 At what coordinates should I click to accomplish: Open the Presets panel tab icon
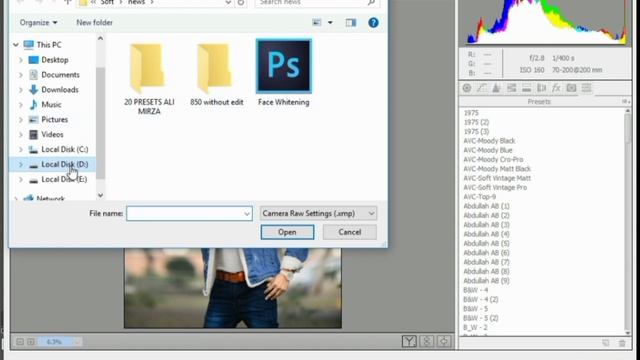pos(586,88)
